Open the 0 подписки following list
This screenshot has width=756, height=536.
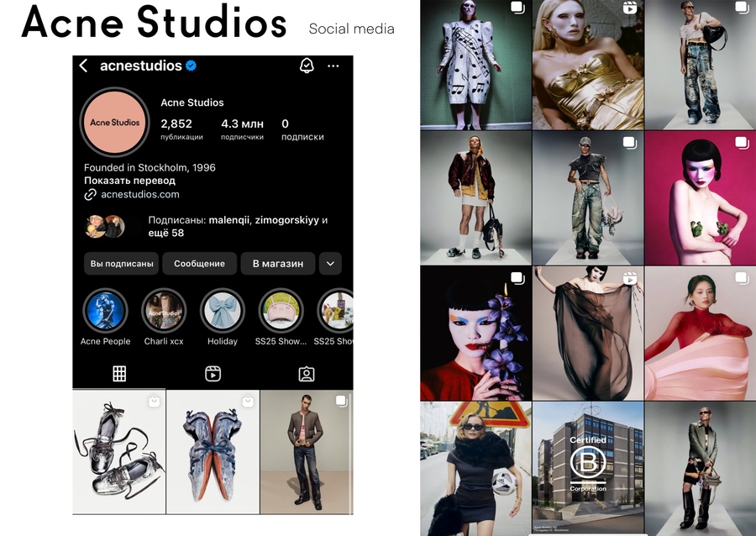(x=302, y=129)
